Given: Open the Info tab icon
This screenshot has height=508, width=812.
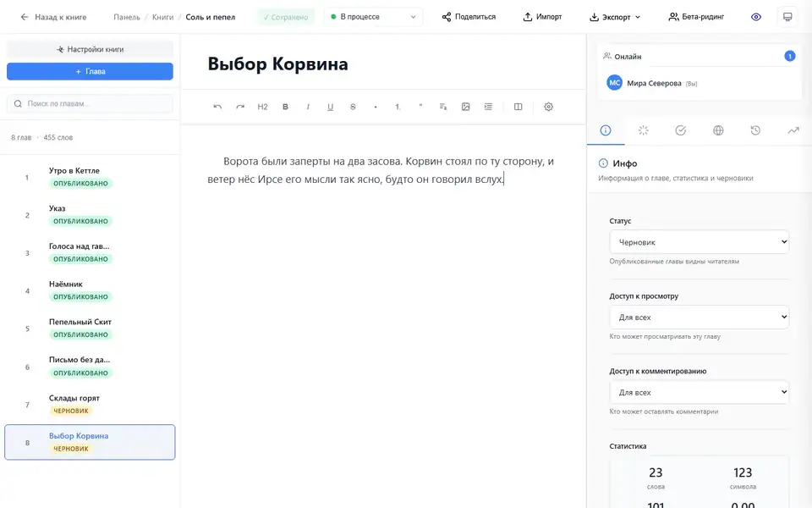Looking at the screenshot, I should click(606, 130).
